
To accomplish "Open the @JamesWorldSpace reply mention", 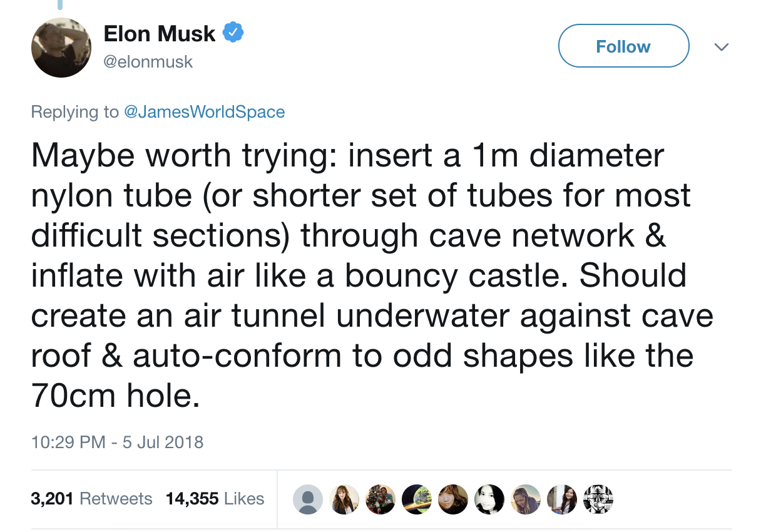I will [203, 112].
